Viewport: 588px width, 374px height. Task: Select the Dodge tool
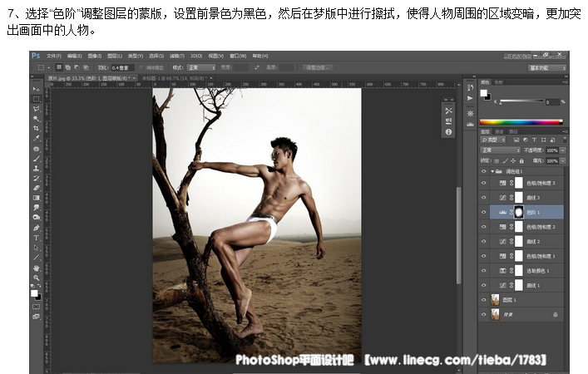tap(36, 217)
